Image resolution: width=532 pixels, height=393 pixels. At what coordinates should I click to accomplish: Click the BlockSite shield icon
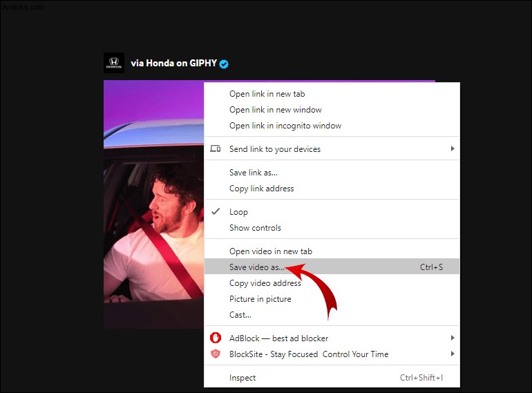pos(216,354)
